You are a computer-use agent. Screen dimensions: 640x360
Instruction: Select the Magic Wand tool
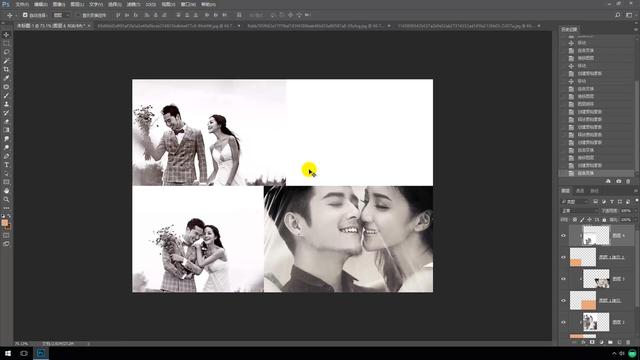coord(6,61)
